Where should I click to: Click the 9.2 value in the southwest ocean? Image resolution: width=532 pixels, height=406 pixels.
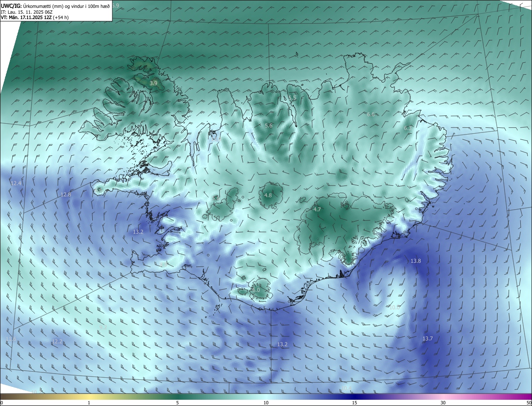103,327
